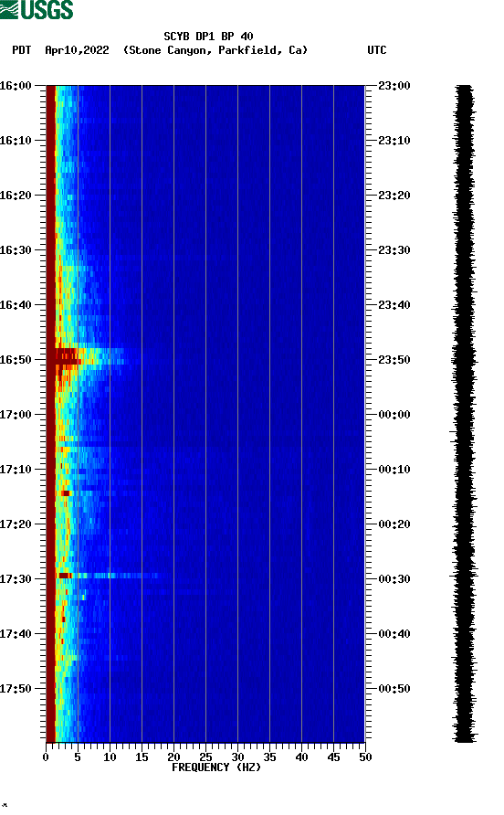Image resolution: width=504 pixels, height=815 pixels.
Task: Click the 23:50 UTC time label
Action: (394, 360)
